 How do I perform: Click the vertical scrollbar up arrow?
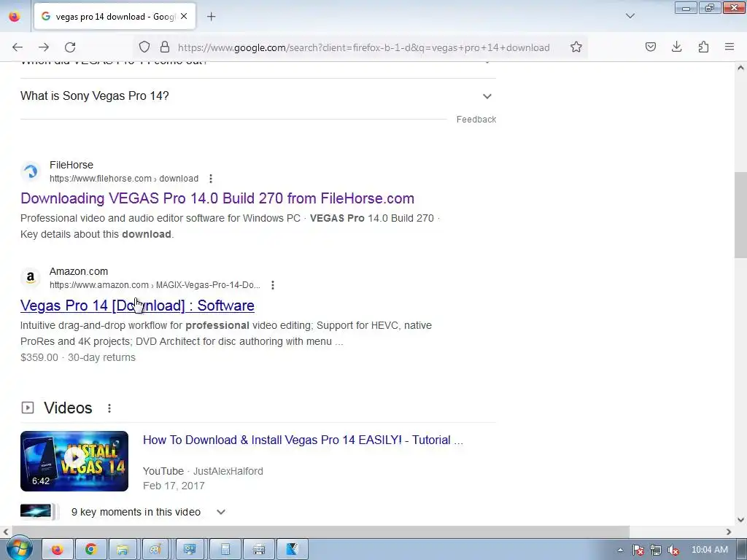click(740, 68)
